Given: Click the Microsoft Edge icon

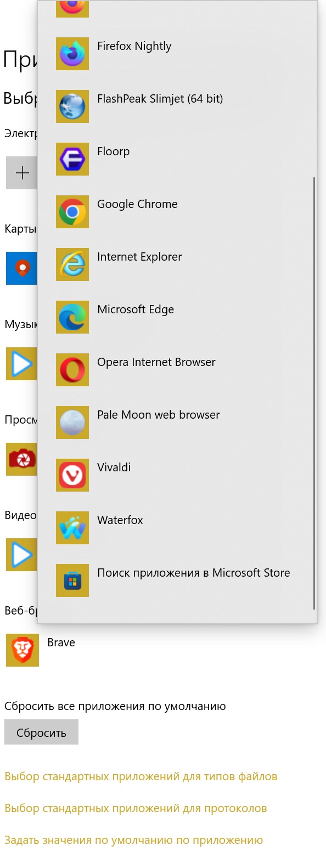Looking at the screenshot, I should [72, 317].
